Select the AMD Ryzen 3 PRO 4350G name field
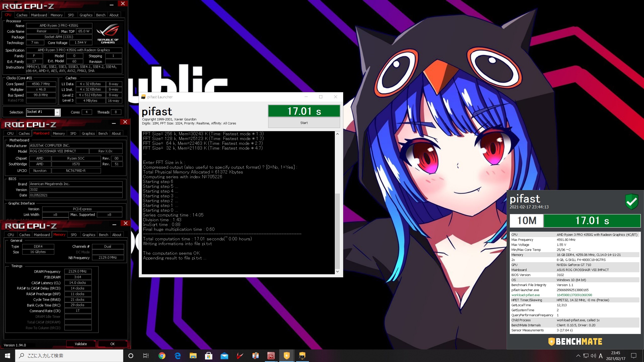The height and width of the screenshot is (362, 644). tap(59, 26)
